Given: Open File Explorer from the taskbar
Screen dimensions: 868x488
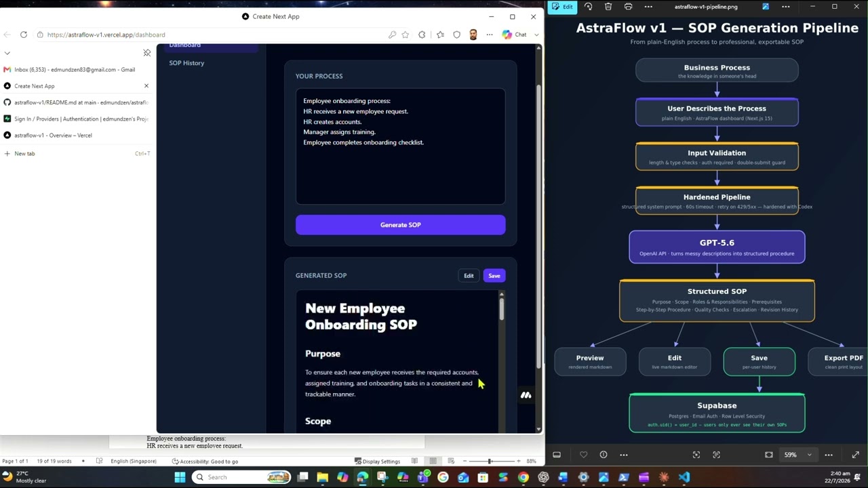Looking at the screenshot, I should 323,477.
